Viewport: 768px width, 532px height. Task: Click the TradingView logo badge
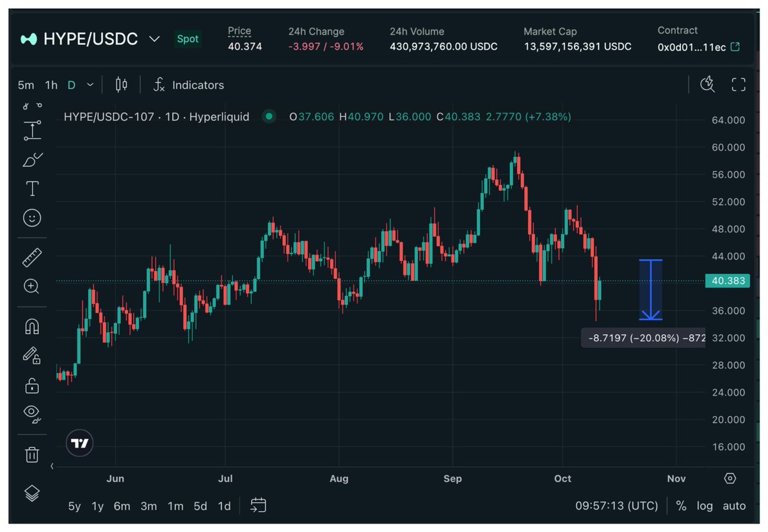coord(80,443)
